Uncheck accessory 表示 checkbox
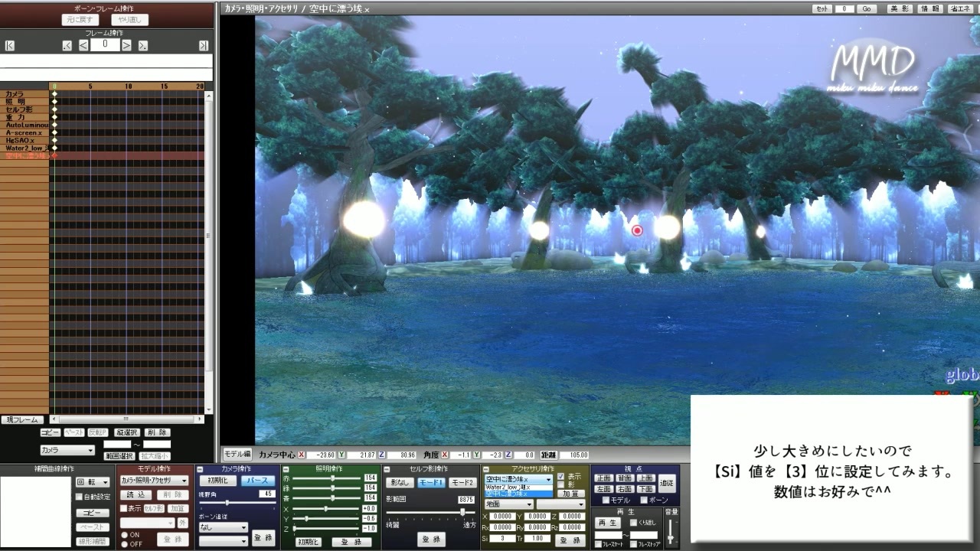980x551 pixels. (560, 476)
